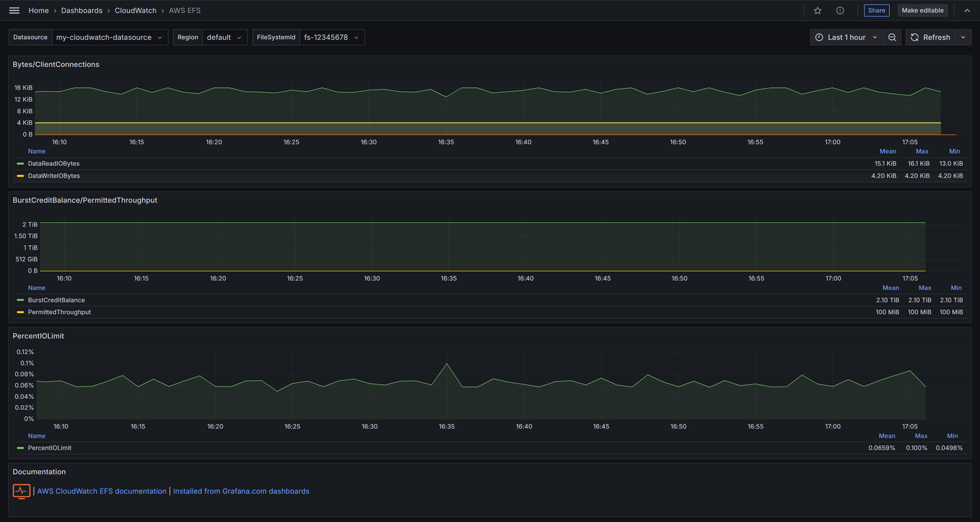Click the DataWriteIOBytes yellow color swatch
980x522 pixels.
(x=20, y=176)
